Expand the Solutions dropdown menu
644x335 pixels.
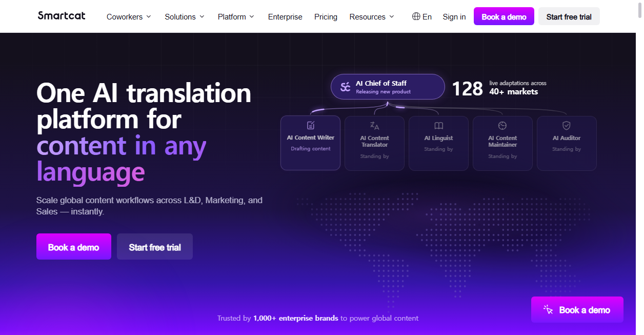pos(185,16)
